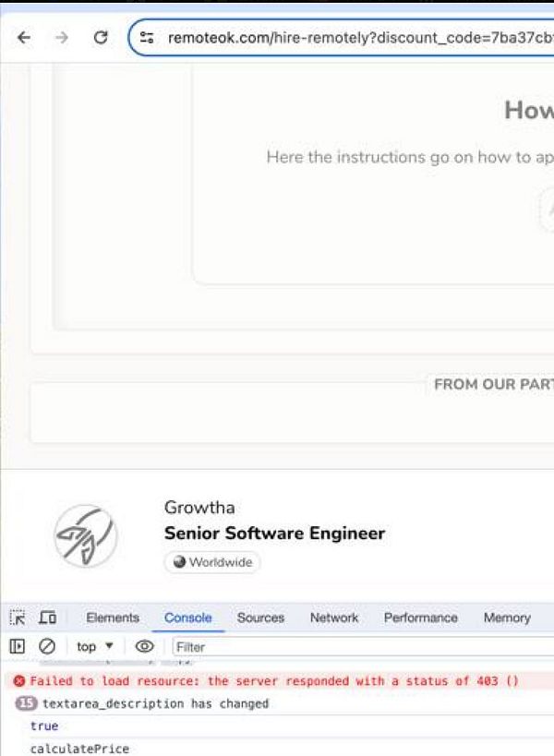Image resolution: width=554 pixels, height=756 pixels.
Task: Click the Growtha rocket logo thumbnail
Action: (x=85, y=535)
